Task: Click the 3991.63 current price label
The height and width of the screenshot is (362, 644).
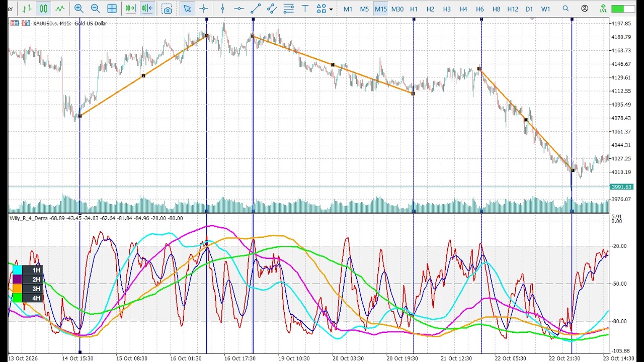Action: tap(621, 187)
